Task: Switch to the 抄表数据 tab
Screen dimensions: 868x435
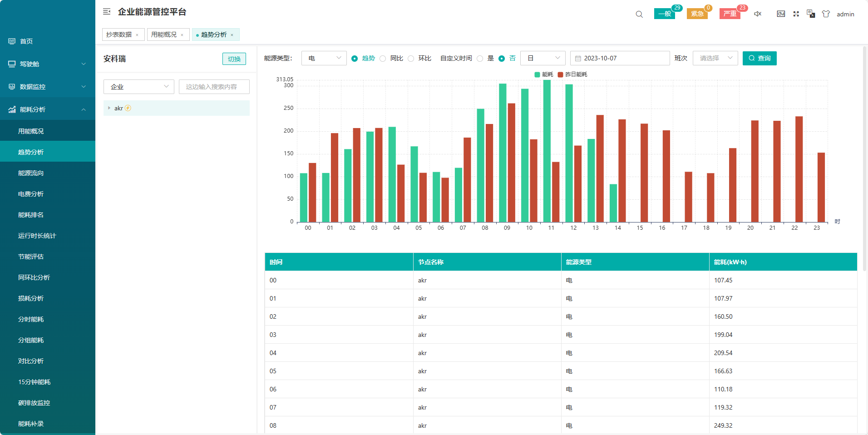Action: tap(119, 35)
